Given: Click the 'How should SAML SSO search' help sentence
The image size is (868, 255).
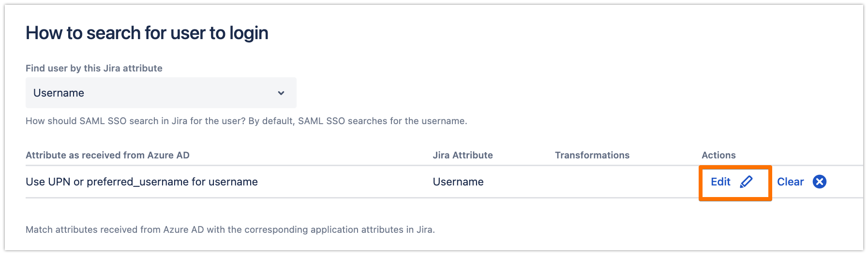Looking at the screenshot, I should click(x=135, y=121).
